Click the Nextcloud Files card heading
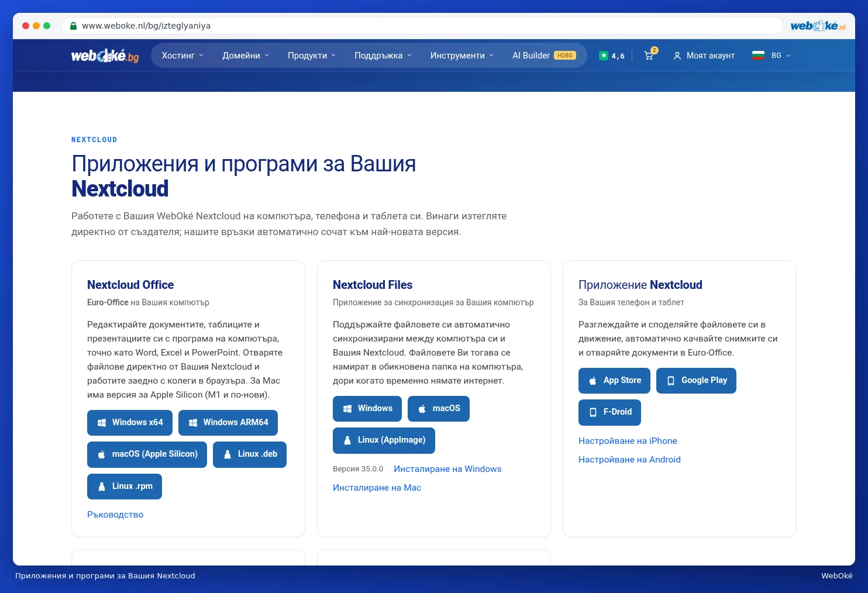Image resolution: width=868 pixels, height=593 pixels. 373,285
